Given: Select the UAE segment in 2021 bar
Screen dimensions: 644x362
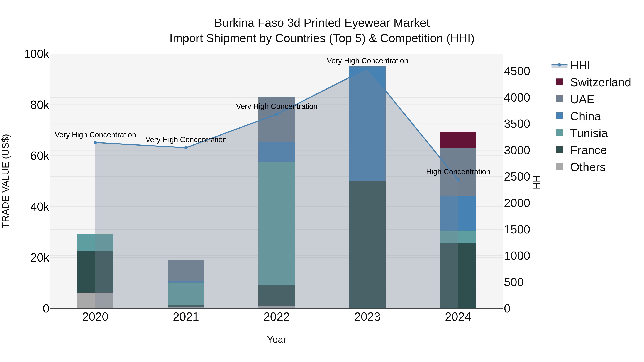Looking at the screenshot, I should point(186,271).
